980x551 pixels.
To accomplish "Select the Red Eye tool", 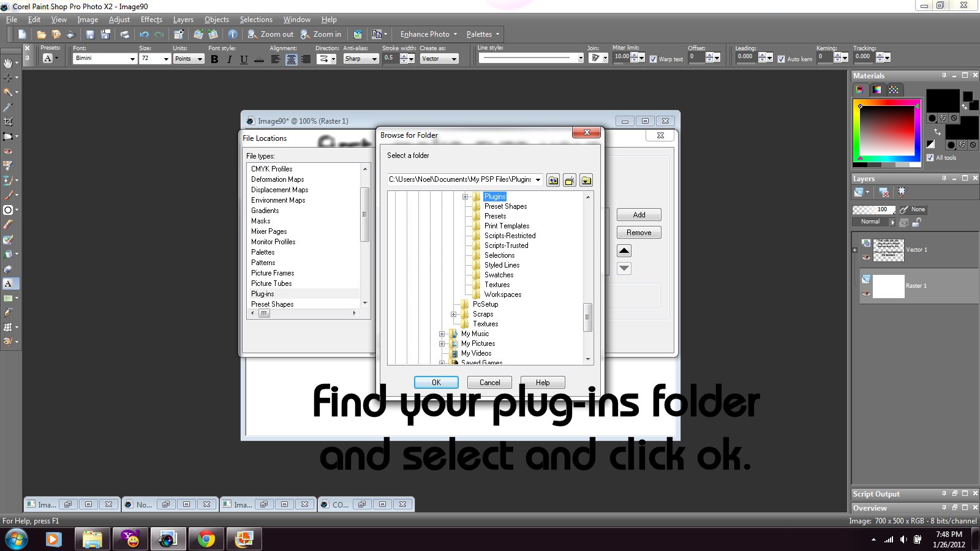I will coord(8,151).
